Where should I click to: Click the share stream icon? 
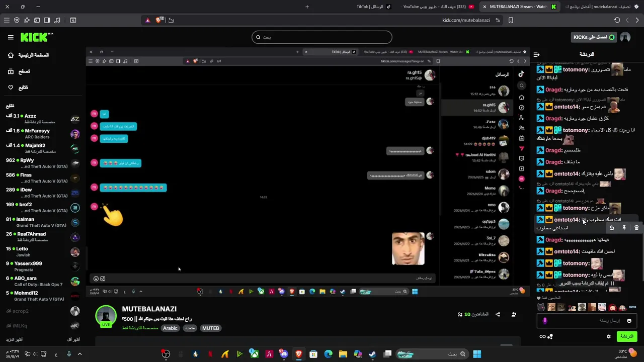click(x=498, y=314)
